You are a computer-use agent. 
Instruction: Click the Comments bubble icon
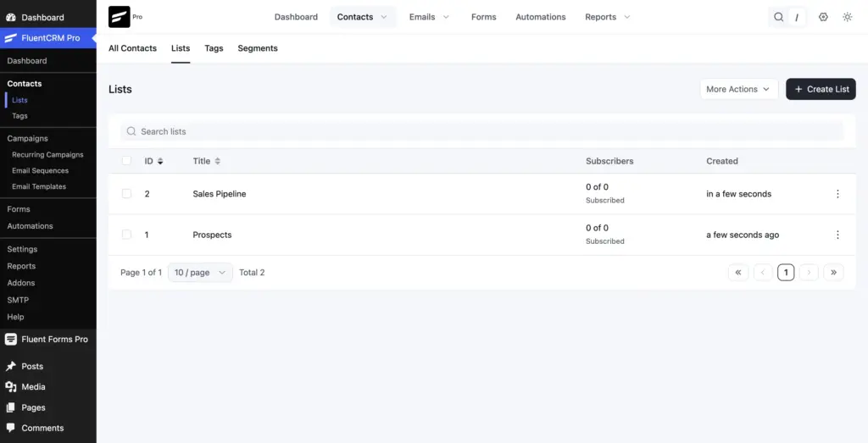(x=10, y=428)
